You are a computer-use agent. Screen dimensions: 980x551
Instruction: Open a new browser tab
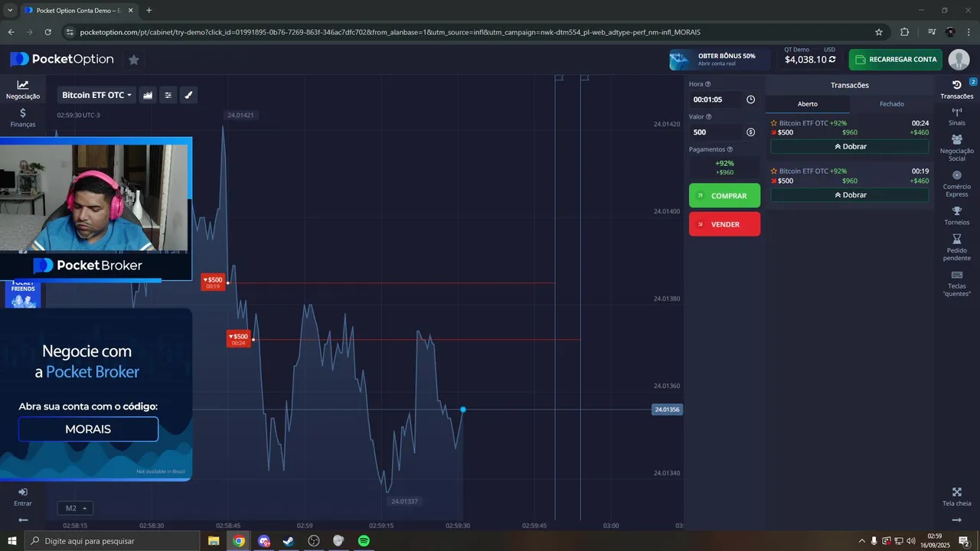pos(149,11)
